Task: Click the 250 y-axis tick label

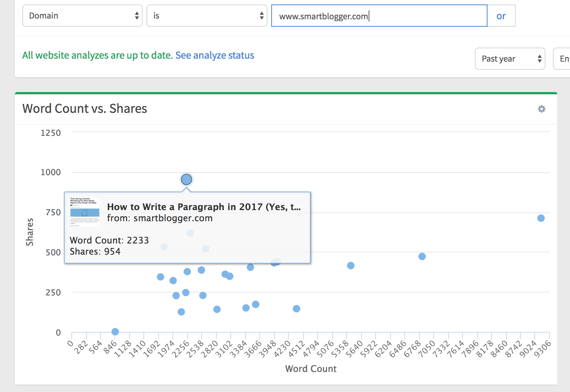Action: pos(53,293)
